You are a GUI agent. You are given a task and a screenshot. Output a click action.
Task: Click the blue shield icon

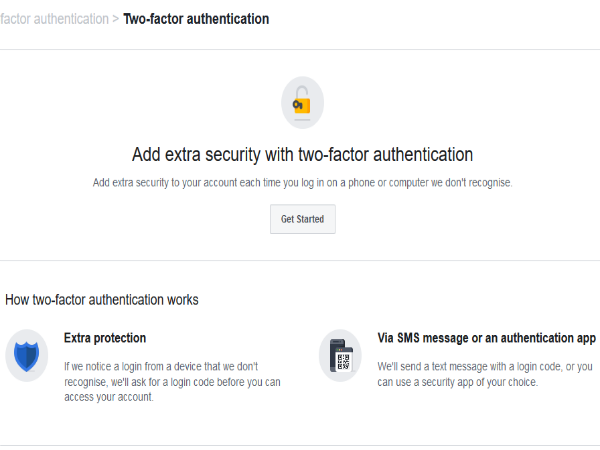(x=26, y=355)
